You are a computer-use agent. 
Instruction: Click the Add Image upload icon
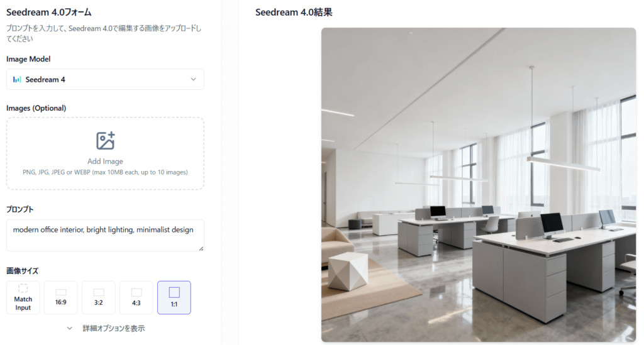(x=106, y=141)
